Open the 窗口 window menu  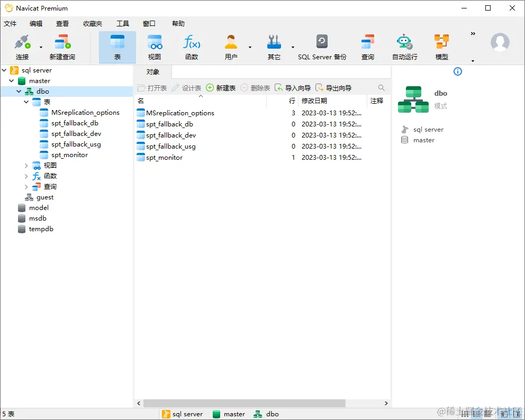click(149, 23)
